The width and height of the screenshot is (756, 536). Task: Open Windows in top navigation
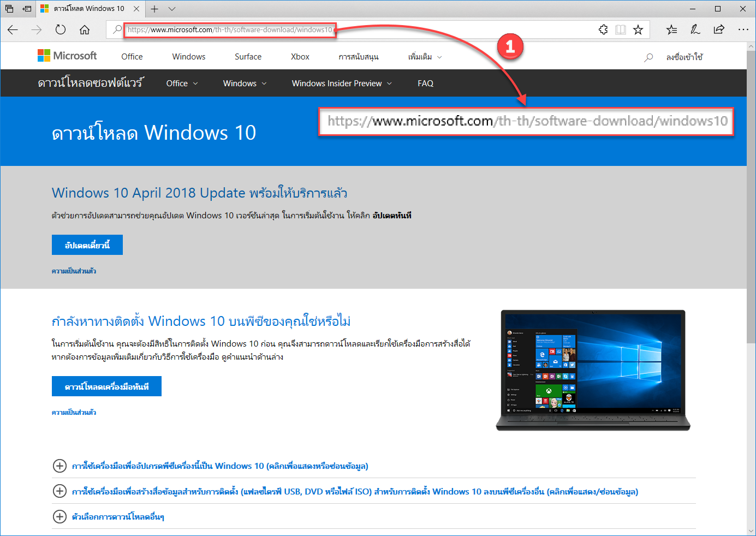[x=189, y=57]
